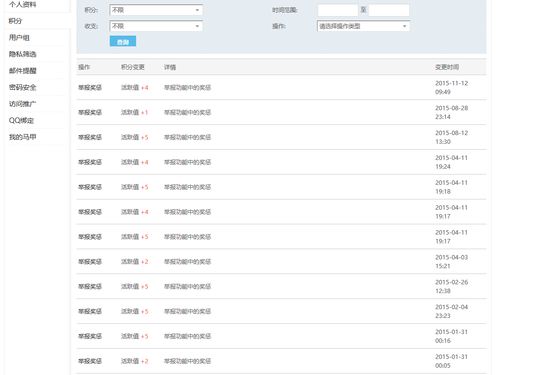The height and width of the screenshot is (375, 560).
Task: Click the 时间范围 filter label
Action: (285, 10)
